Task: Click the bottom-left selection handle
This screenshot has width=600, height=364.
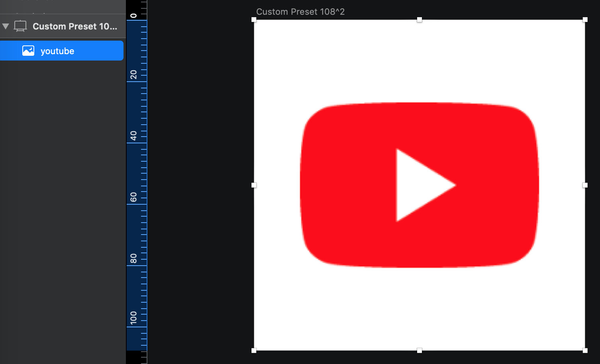Action: pos(254,350)
